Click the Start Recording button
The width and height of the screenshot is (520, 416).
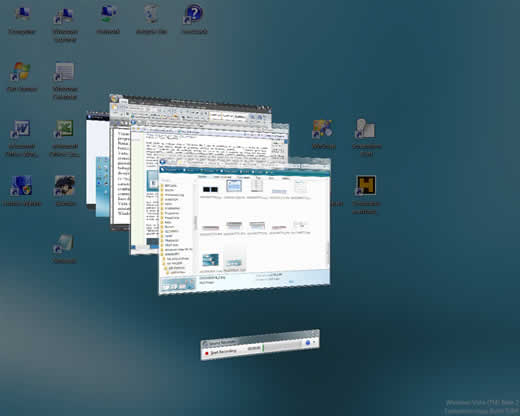coord(221,352)
